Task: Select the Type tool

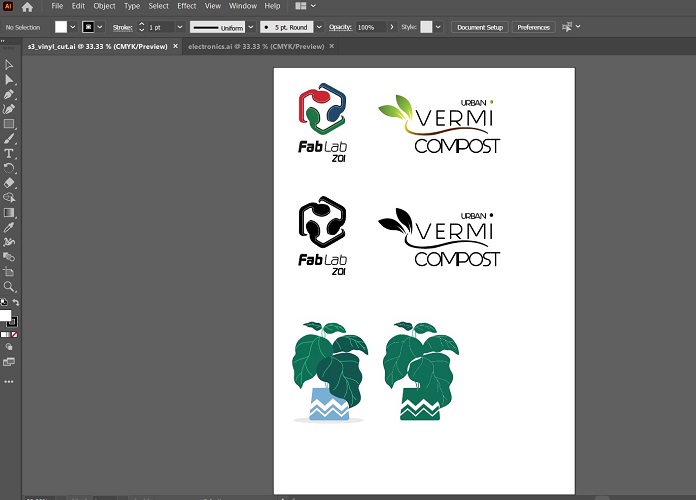Action: [x=8, y=154]
